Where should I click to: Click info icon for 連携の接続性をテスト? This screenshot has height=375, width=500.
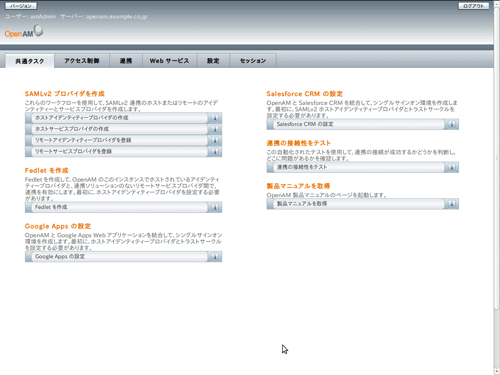click(x=452, y=167)
